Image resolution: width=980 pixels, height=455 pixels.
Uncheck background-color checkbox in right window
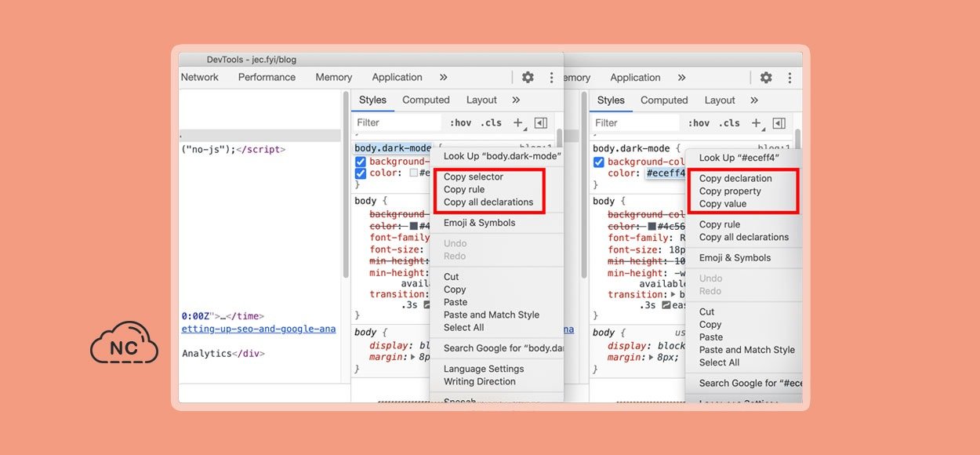pos(599,162)
